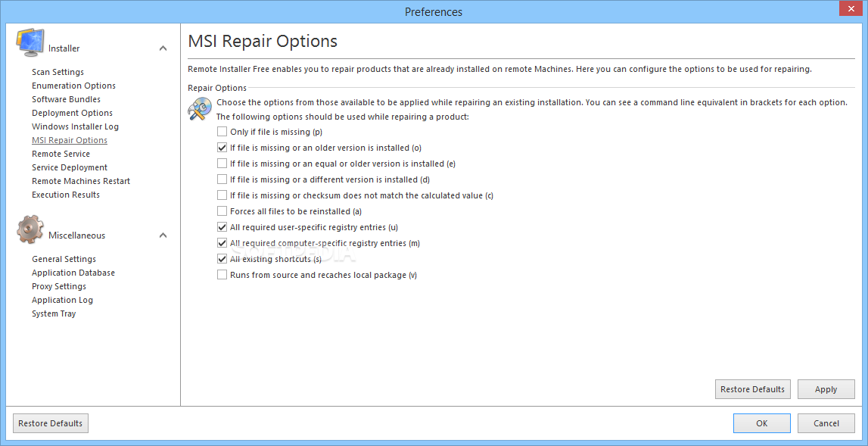Open Remote Service settings
Image resolution: width=868 pixels, height=446 pixels.
click(x=61, y=154)
